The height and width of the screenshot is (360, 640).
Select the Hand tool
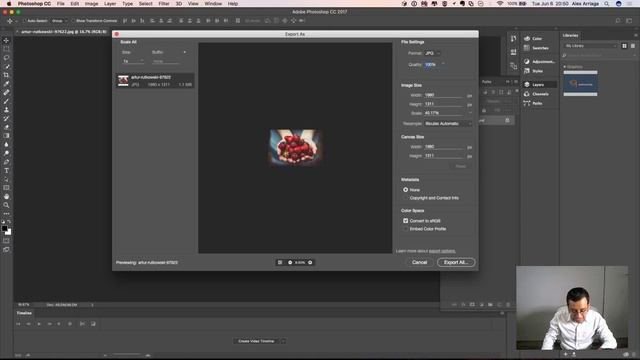6,196
